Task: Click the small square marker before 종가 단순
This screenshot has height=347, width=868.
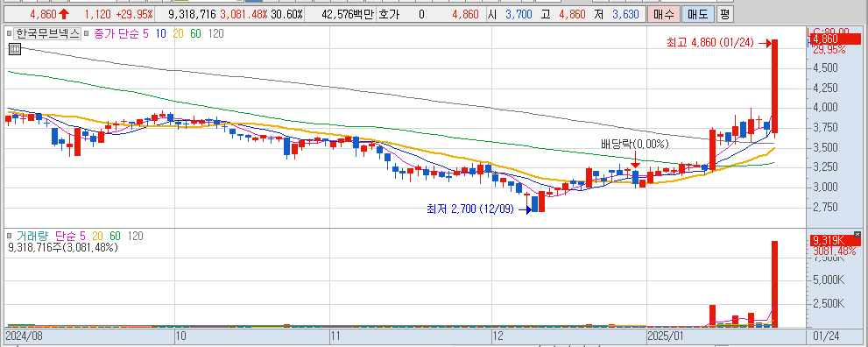Action: 87,34
